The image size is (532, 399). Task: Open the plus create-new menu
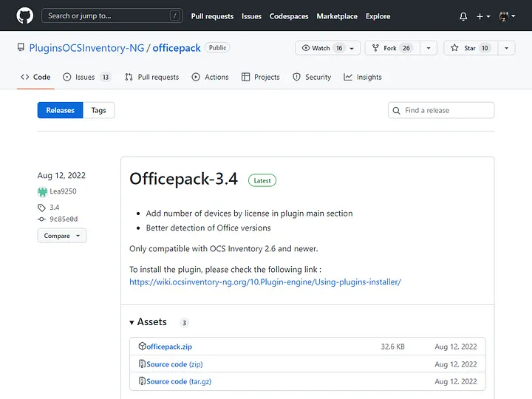coord(483,16)
